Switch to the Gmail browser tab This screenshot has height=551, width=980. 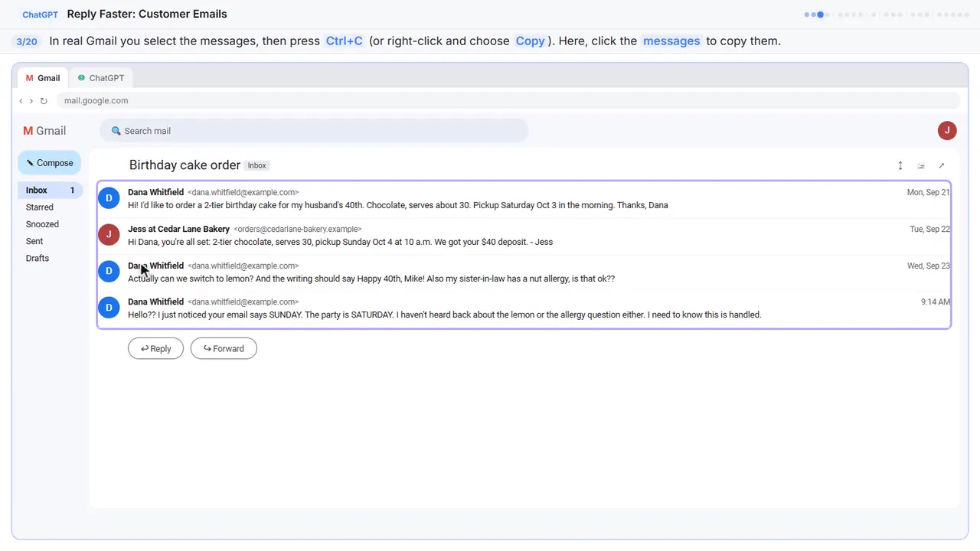coord(43,78)
